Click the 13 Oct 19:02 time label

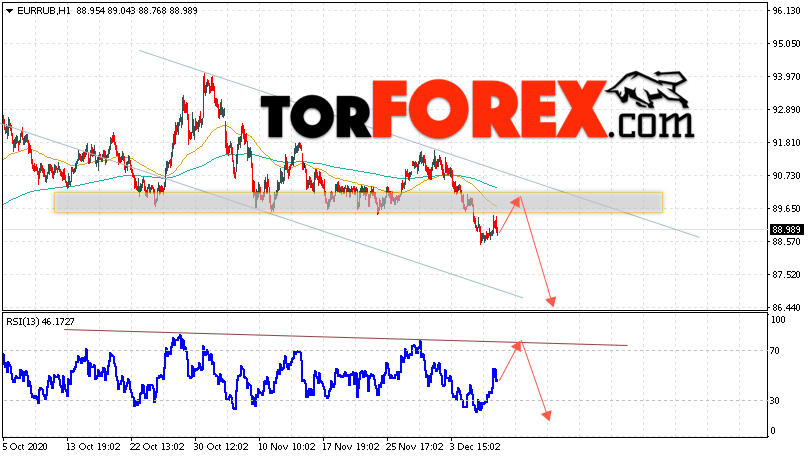(93, 446)
